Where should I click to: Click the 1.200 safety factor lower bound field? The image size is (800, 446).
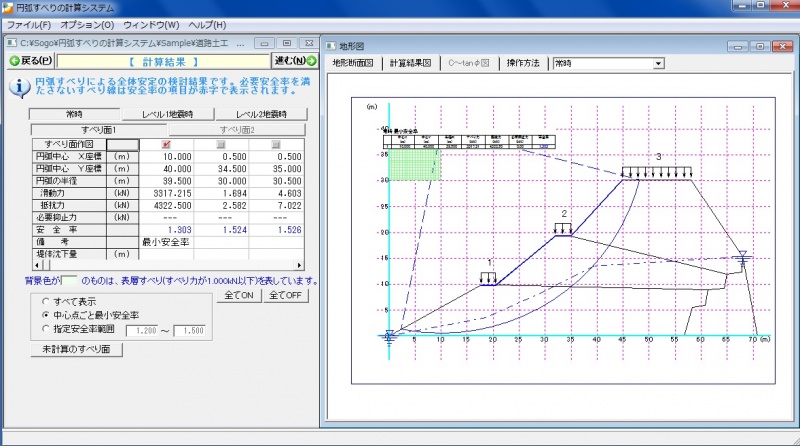[141, 331]
